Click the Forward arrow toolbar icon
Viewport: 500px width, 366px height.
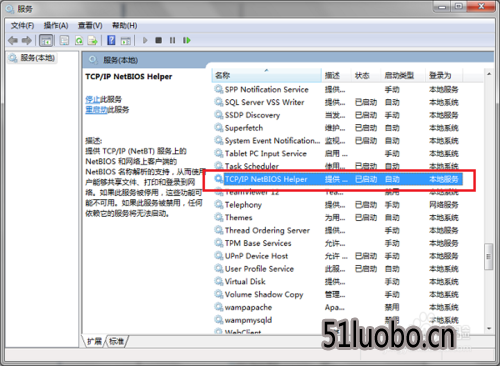[27, 40]
